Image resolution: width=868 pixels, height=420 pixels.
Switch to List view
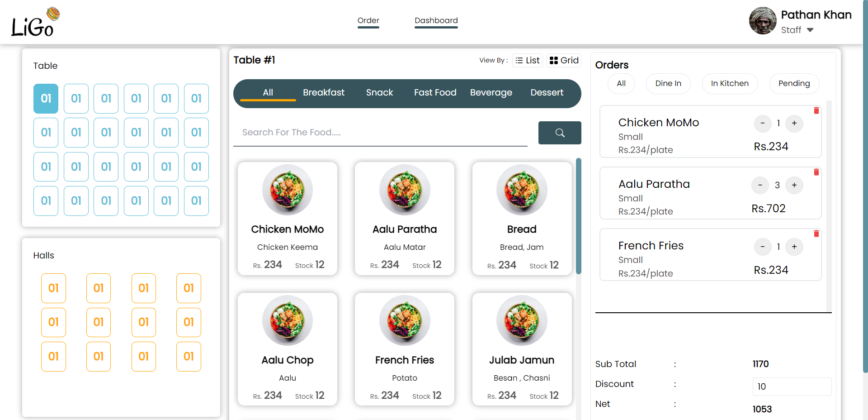(x=527, y=60)
